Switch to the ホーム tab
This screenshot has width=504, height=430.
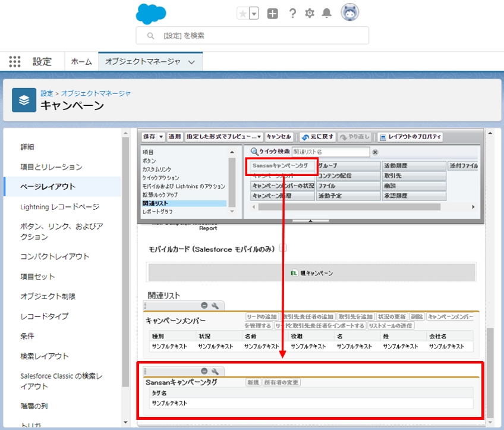pos(81,62)
